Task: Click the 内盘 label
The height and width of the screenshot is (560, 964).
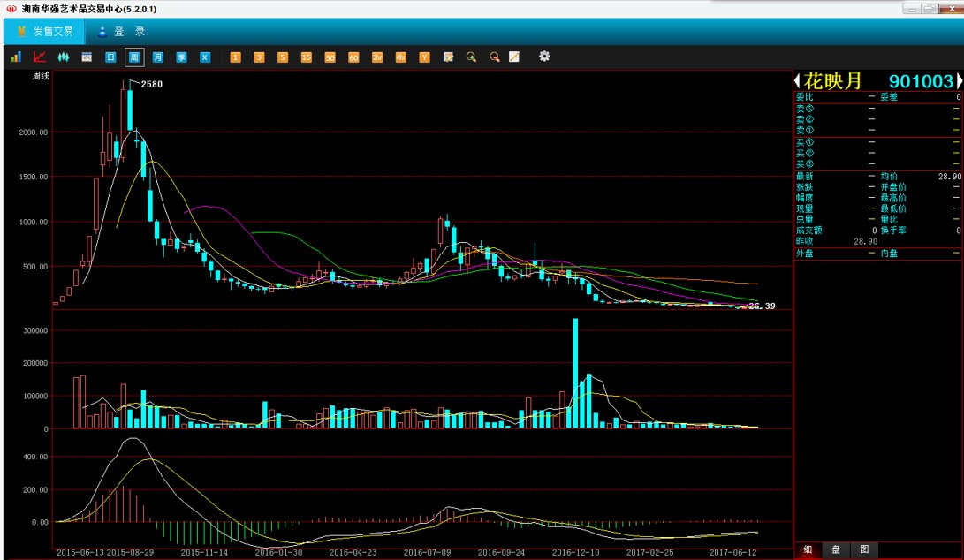Action: point(889,254)
